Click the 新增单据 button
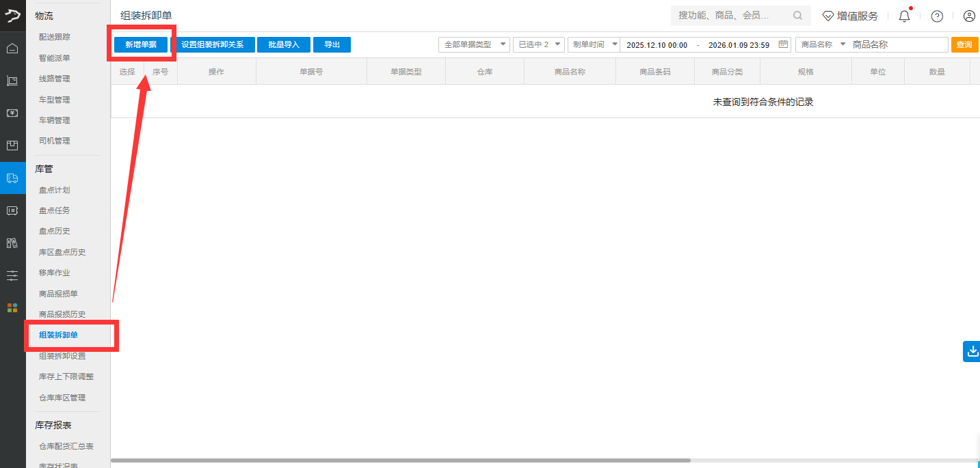This screenshot has height=468, width=980. pos(141,44)
